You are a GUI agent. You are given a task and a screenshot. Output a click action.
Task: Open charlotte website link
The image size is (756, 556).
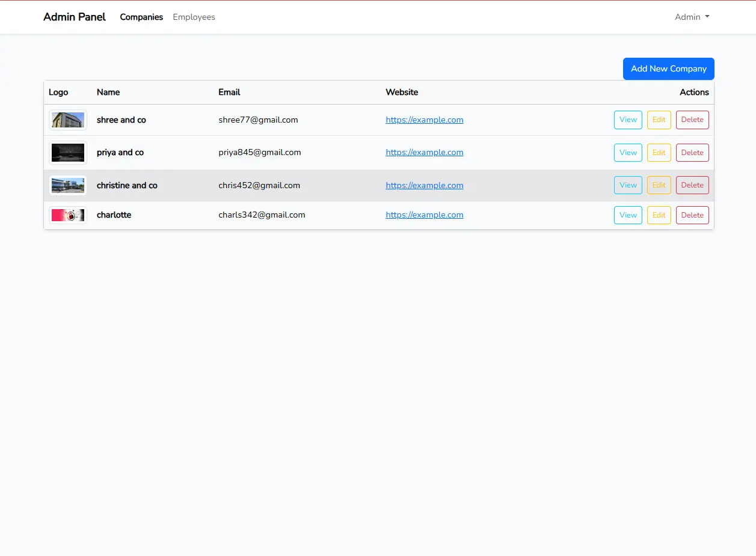click(425, 215)
